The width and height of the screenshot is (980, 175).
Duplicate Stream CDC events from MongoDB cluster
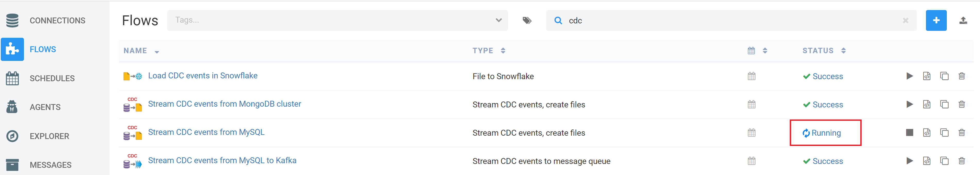[944, 104]
